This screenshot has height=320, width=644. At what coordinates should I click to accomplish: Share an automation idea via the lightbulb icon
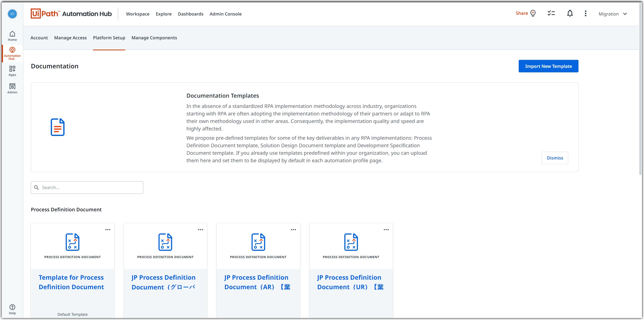pos(533,13)
